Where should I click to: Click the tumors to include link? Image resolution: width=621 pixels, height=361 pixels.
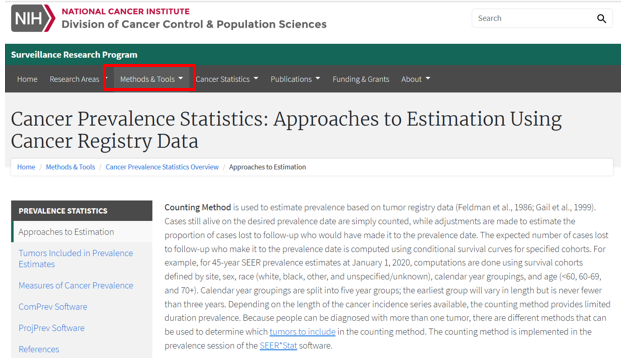[302, 332]
